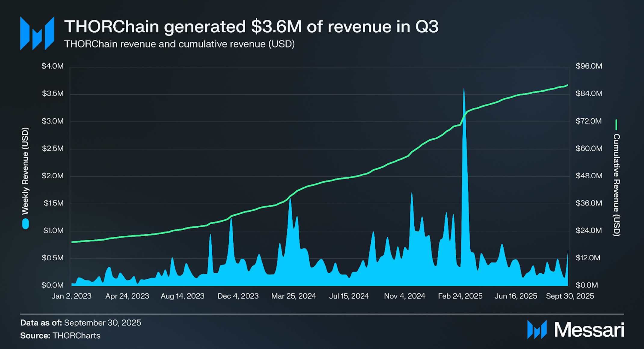
Task: Click the 'Feb 24, 2025' x-axis label
Action: coord(460,296)
